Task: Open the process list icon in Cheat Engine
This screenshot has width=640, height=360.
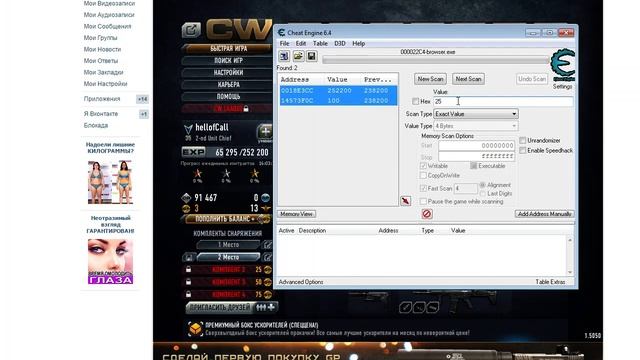Action: tap(284, 56)
